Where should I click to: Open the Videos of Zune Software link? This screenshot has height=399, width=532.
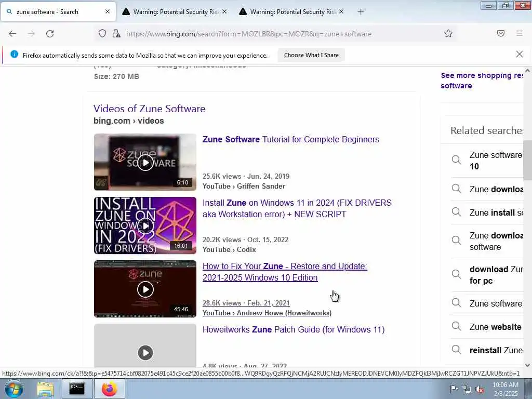tap(149, 109)
